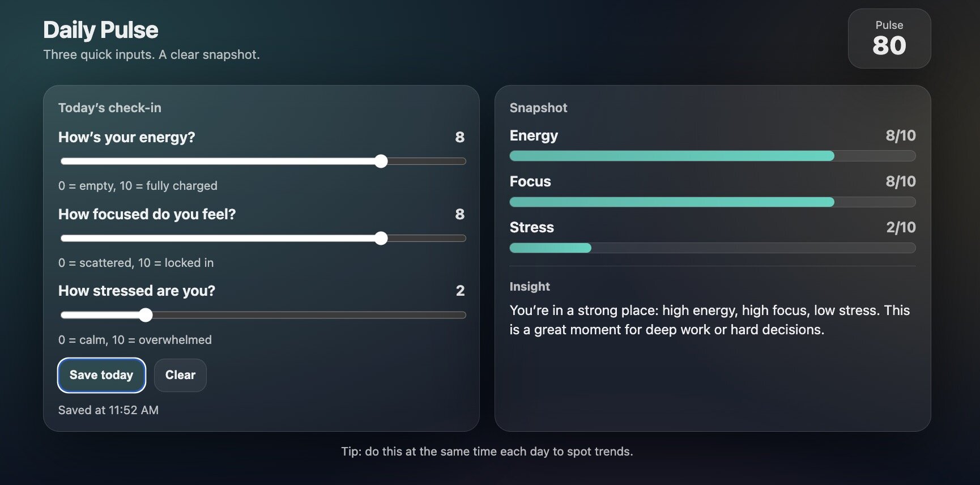This screenshot has width=980, height=485.
Task: Click the Insight paragraph text
Action: coord(709,320)
